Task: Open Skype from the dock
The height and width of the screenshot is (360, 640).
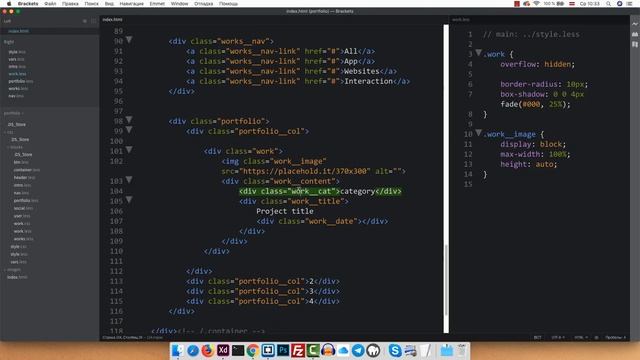Action: 394,350
